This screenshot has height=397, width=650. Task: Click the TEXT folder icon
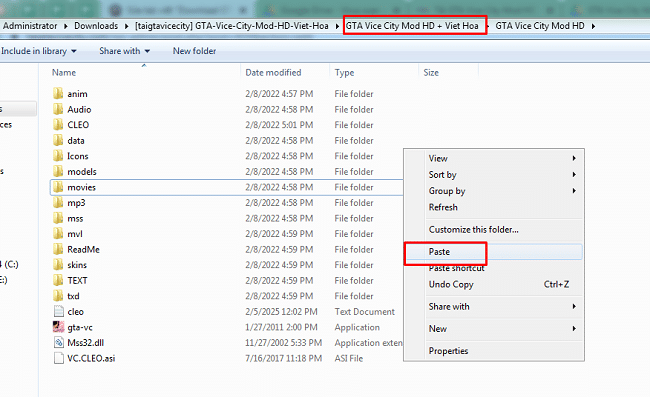58,281
